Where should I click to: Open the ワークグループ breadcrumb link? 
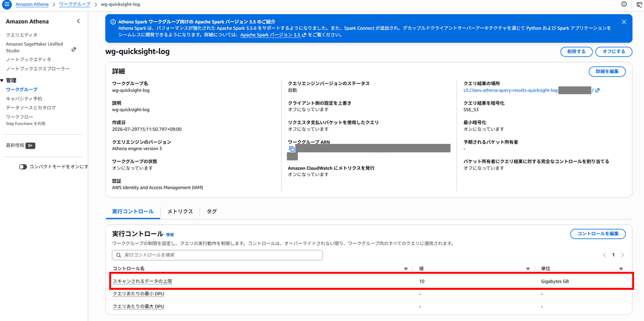(75, 4)
